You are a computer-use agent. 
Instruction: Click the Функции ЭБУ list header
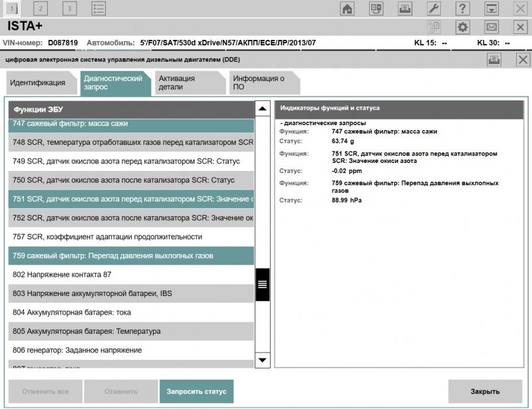[131, 110]
